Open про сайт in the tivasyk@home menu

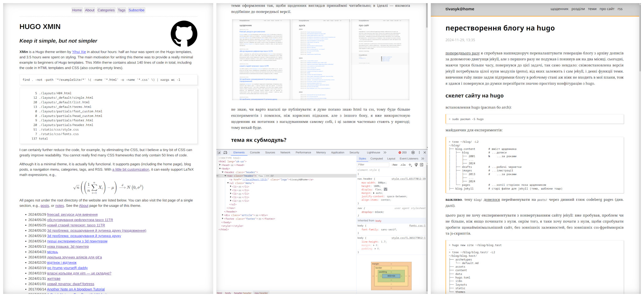[607, 9]
